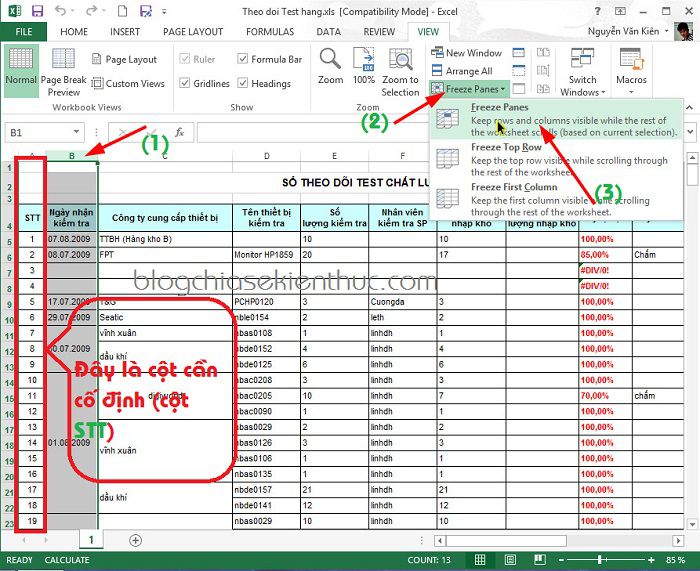Open the PAGE LAYOUT ribbon tab

click(x=193, y=32)
